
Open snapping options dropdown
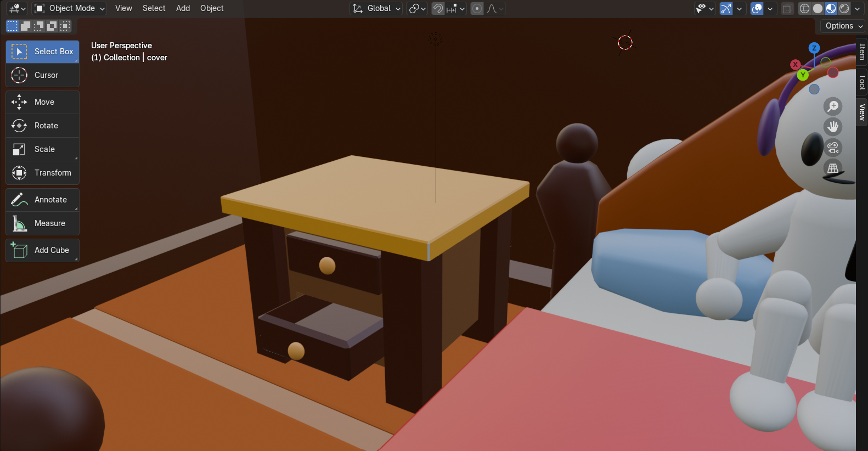455,8
